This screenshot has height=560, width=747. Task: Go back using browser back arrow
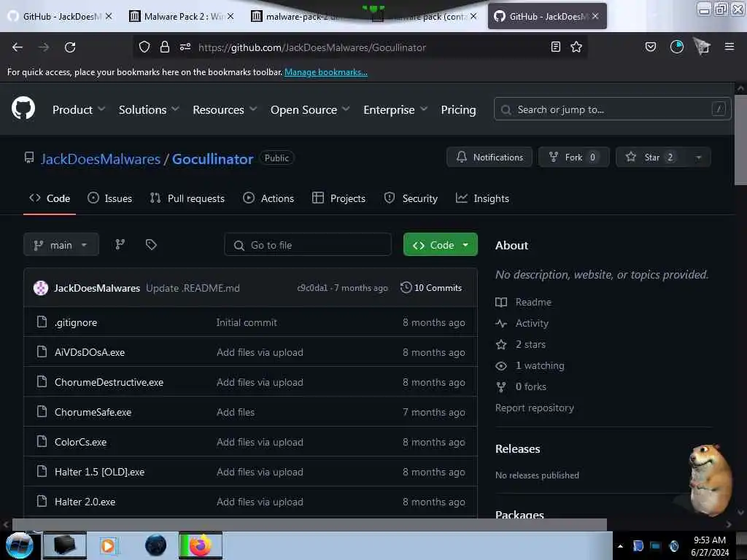(18, 47)
